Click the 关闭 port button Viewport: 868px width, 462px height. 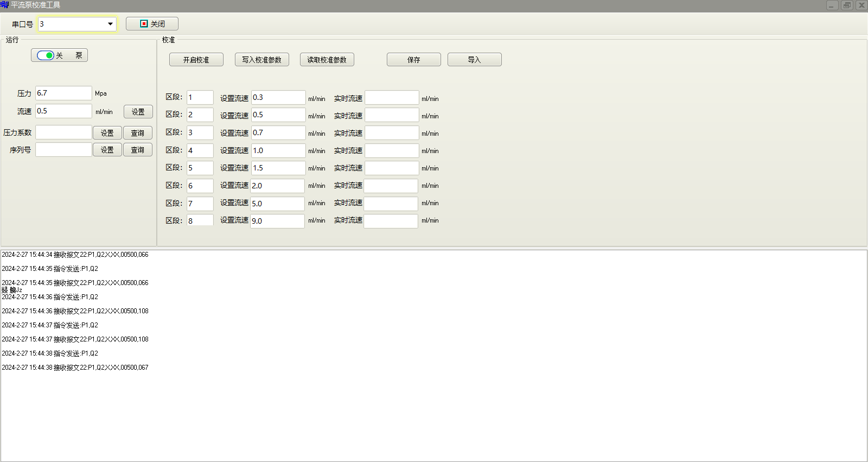(152, 24)
